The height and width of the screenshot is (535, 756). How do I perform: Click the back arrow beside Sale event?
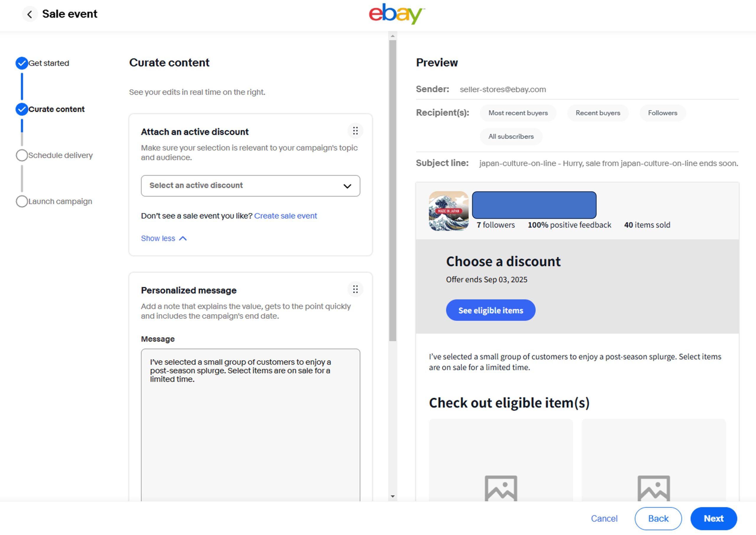click(x=30, y=14)
